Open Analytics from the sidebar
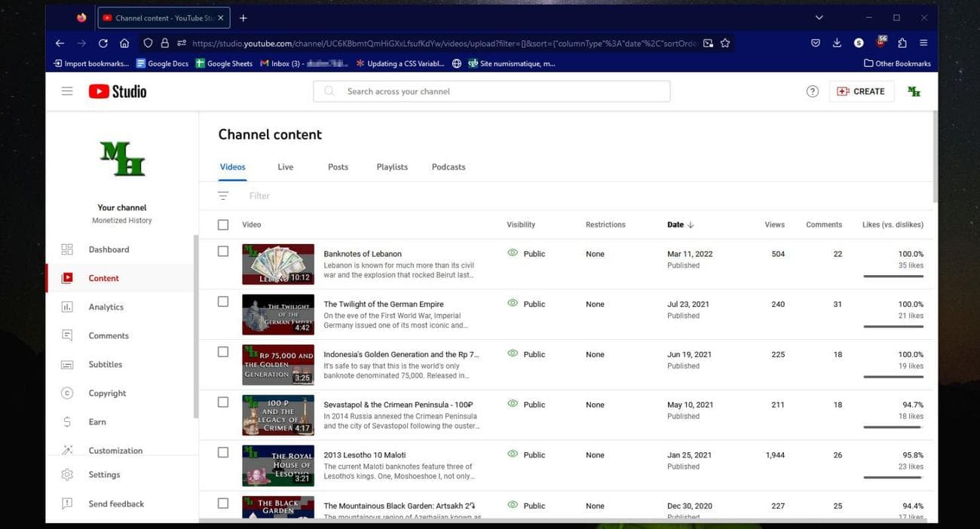 pos(106,307)
